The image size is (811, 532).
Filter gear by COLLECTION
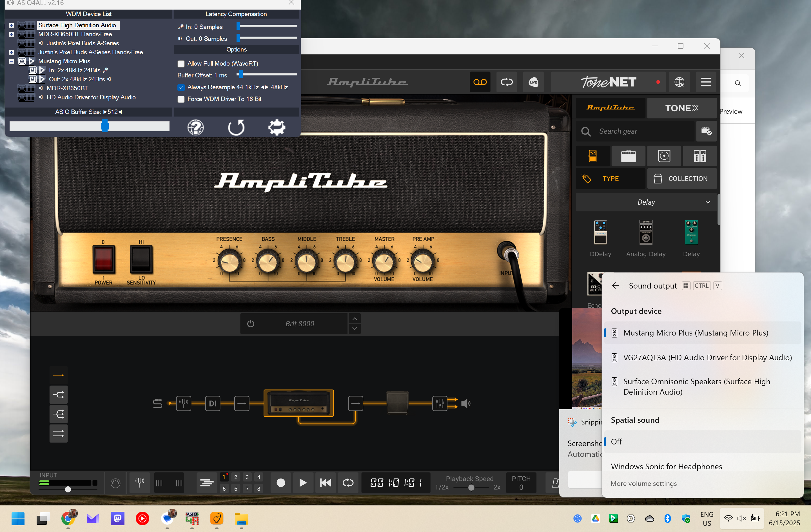pyautogui.click(x=681, y=178)
